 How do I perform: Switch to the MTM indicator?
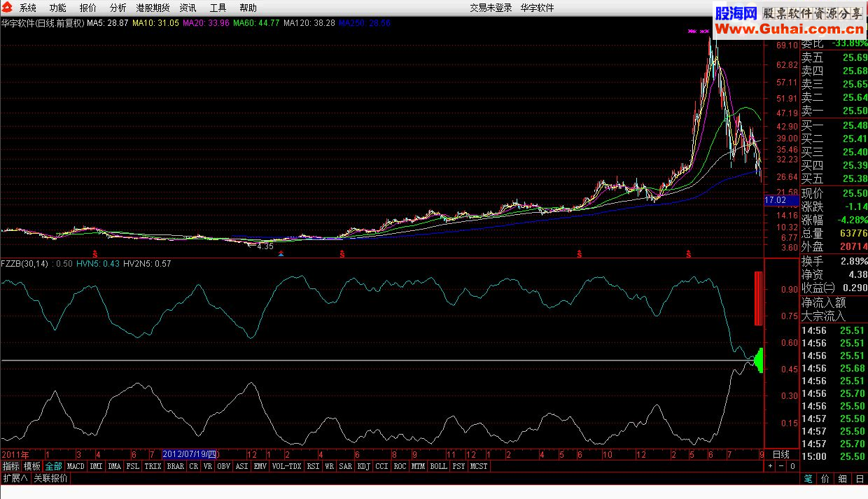[418, 466]
